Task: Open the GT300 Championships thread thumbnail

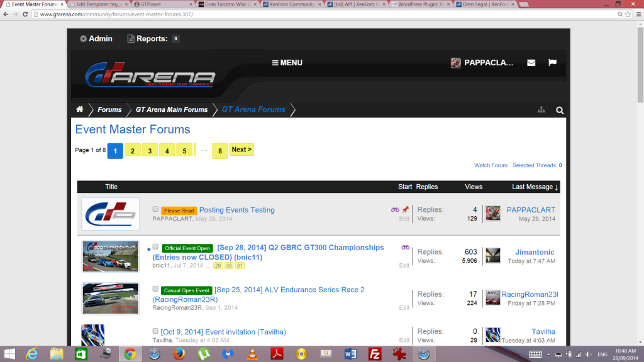Action: pos(111,256)
